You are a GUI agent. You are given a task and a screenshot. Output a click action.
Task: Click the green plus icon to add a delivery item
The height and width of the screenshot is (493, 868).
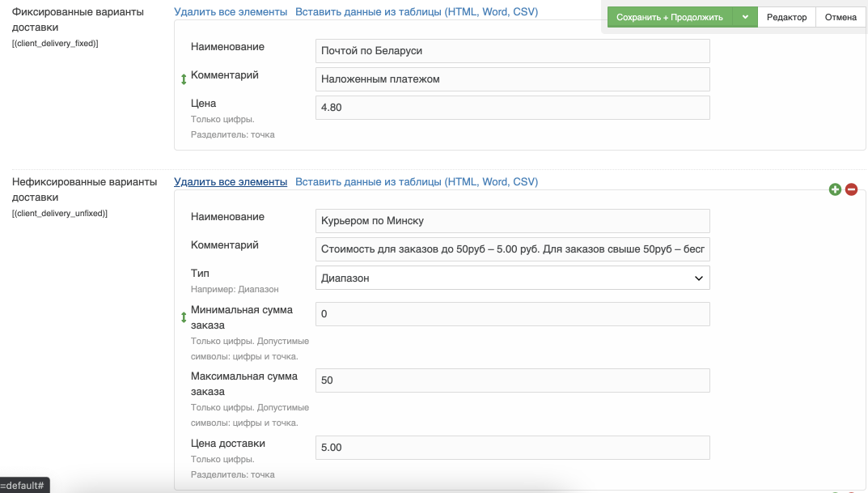(x=835, y=189)
